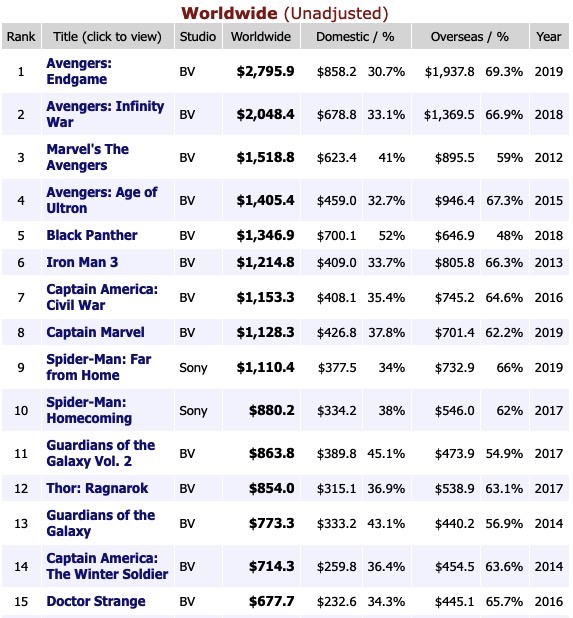The width and height of the screenshot is (573, 618).
Task: Click the Overseas / % column header
Action: [470, 36]
